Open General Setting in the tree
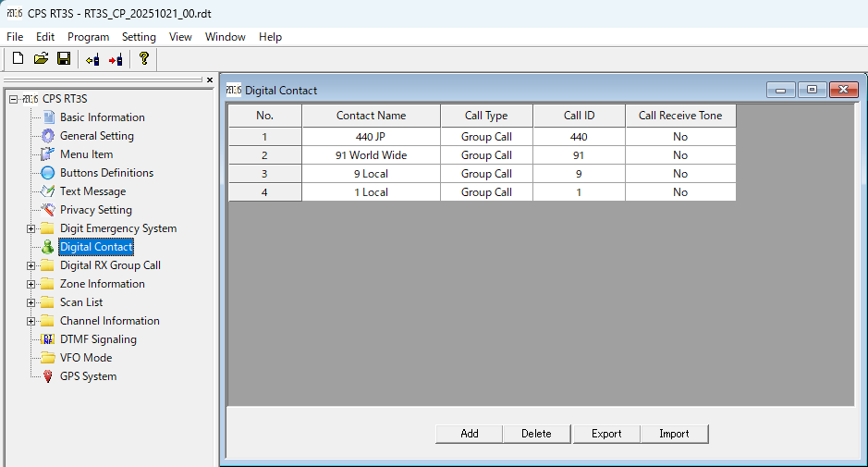The image size is (868, 467). click(96, 136)
